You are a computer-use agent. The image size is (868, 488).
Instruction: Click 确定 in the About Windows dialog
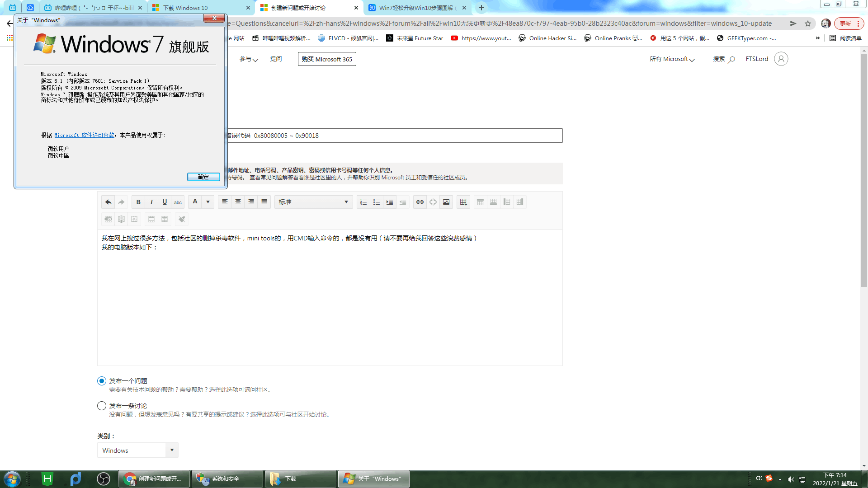click(x=203, y=177)
